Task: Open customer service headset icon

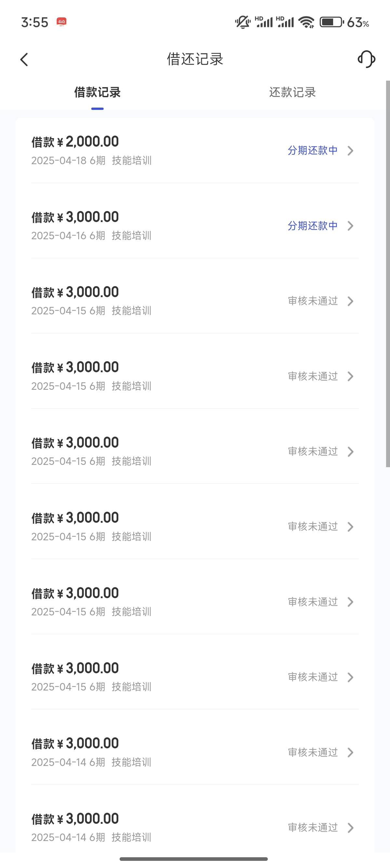Action: [366, 59]
